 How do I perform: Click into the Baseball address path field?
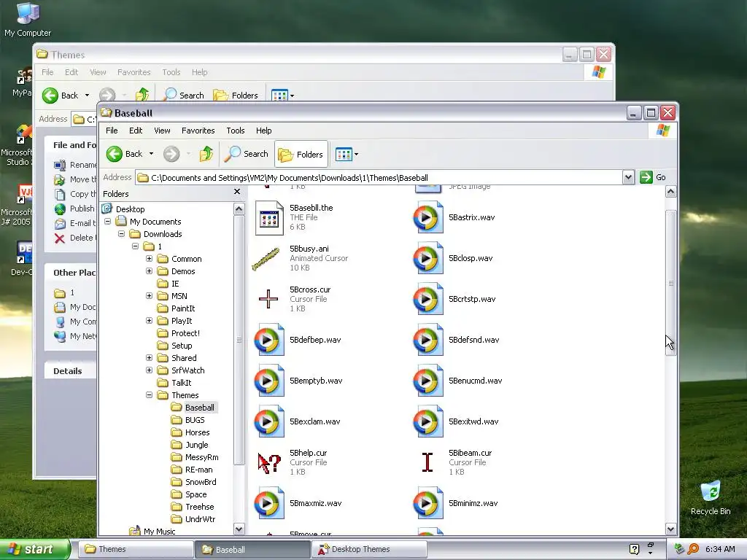click(x=379, y=178)
